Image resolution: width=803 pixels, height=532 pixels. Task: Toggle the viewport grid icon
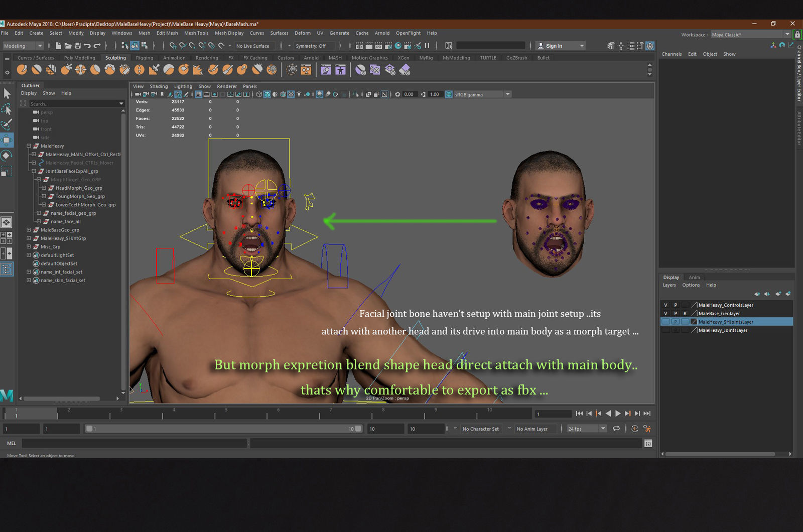coord(199,94)
